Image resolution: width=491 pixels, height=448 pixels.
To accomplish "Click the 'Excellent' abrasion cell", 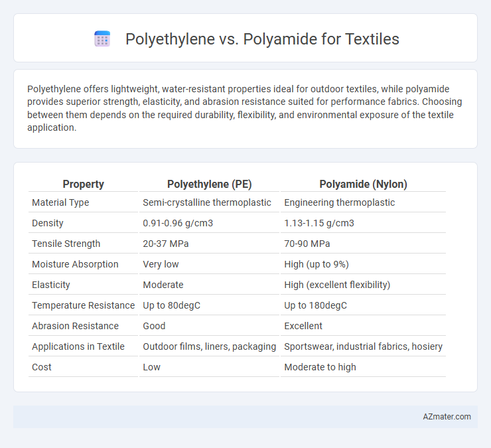I will [303, 326].
